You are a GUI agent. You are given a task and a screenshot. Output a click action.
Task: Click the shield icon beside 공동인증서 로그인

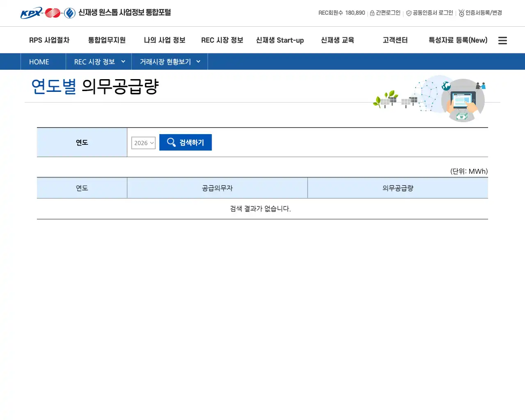(409, 13)
